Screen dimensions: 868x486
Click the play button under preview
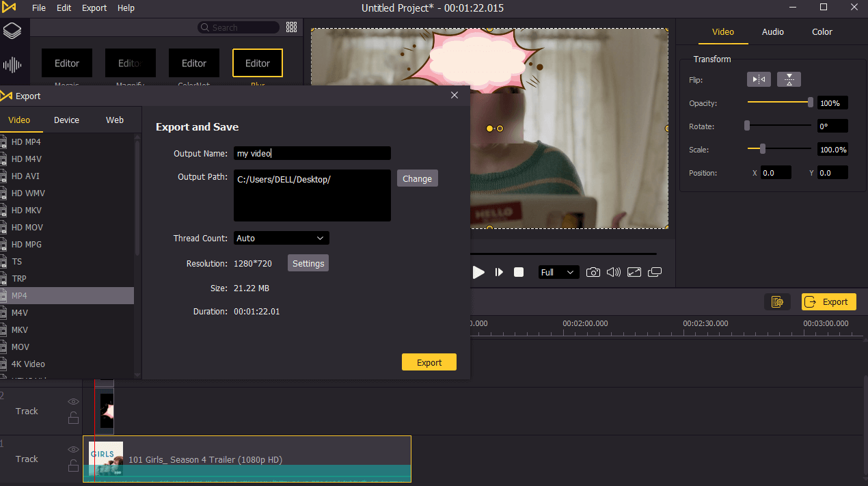[478, 272]
